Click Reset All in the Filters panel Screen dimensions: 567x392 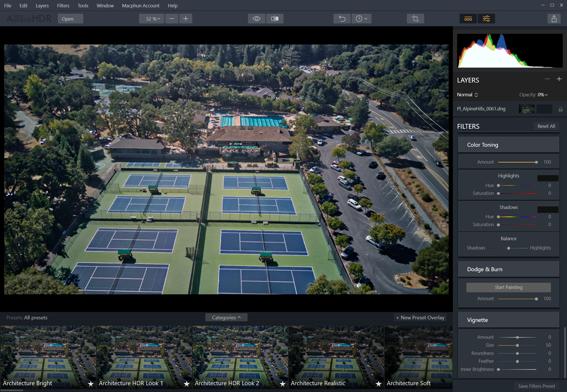coord(546,126)
